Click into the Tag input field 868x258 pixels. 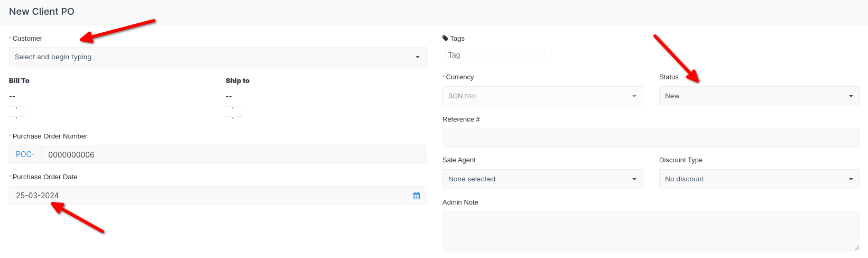point(494,55)
